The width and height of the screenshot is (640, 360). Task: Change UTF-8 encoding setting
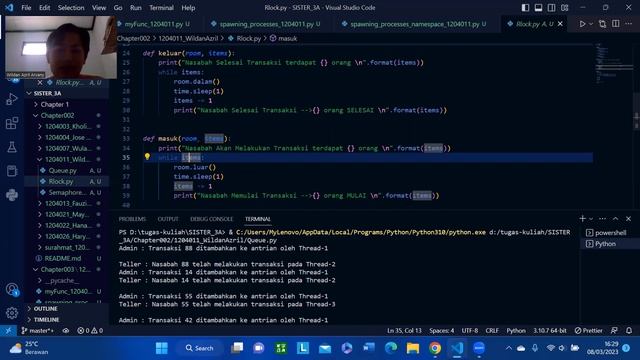point(469,331)
